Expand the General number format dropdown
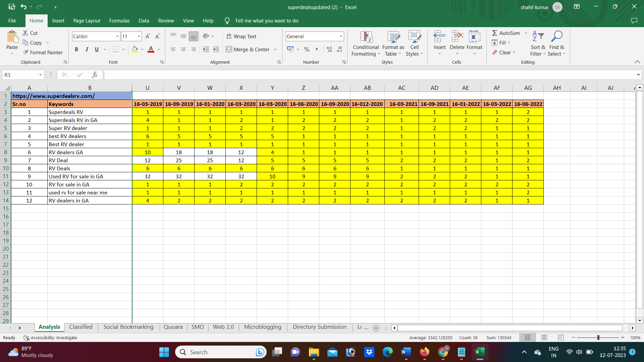Screen dimensions: 644x362 pyautogui.click(x=341, y=36)
